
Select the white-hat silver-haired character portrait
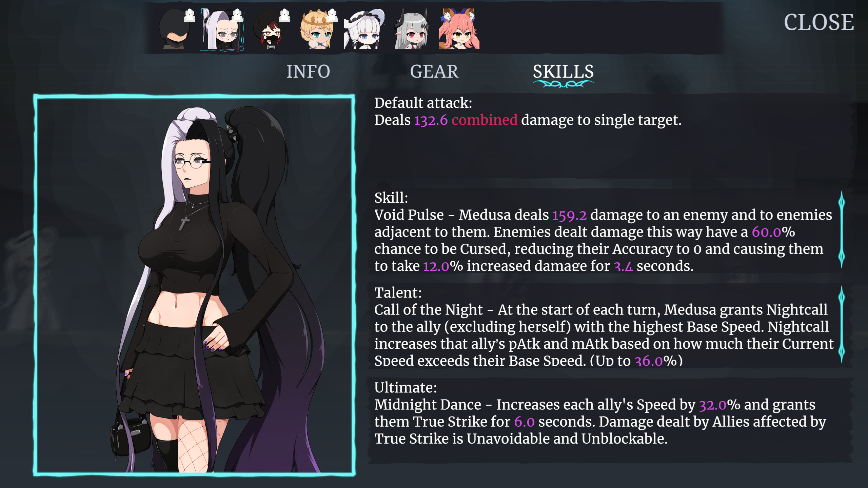tap(364, 29)
